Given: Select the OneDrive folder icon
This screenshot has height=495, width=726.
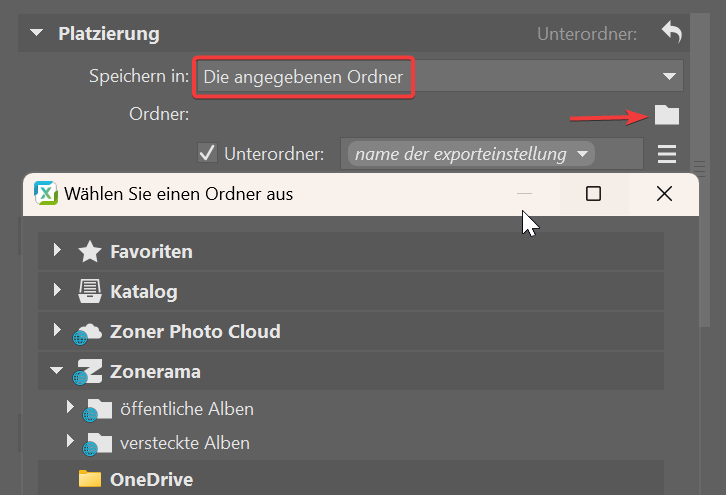Looking at the screenshot, I should (x=90, y=479).
